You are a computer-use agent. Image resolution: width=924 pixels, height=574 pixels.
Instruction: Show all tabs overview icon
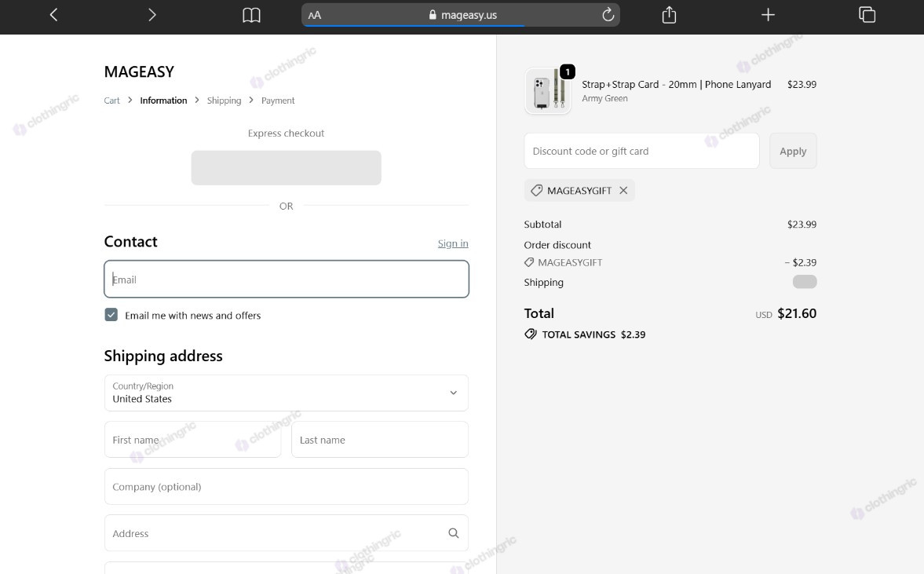867,15
